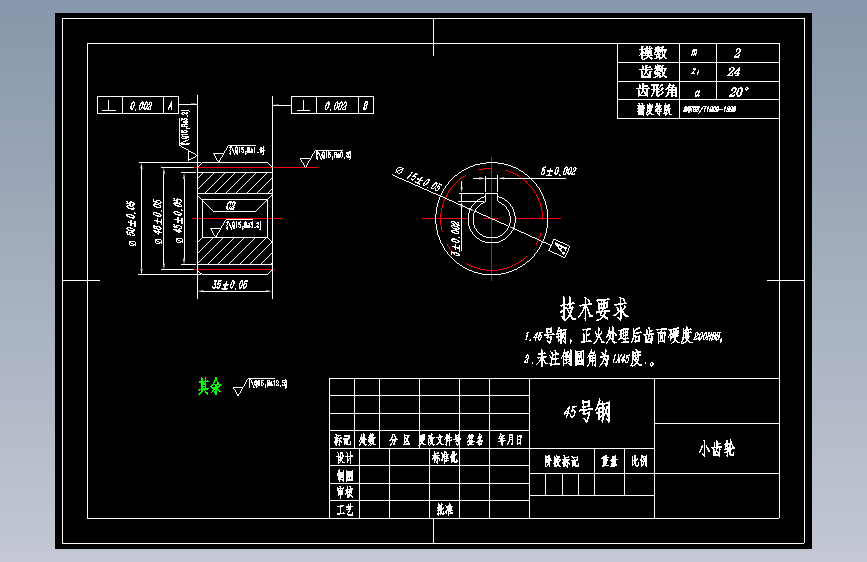Click the roughness symbol beside '其余'
The image size is (867, 562).
point(260,386)
